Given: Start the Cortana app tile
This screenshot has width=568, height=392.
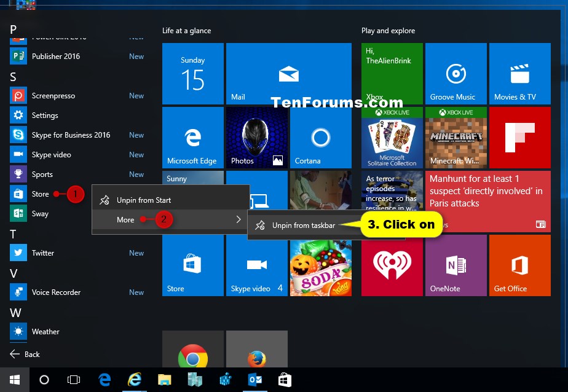Looking at the screenshot, I should pos(320,136).
